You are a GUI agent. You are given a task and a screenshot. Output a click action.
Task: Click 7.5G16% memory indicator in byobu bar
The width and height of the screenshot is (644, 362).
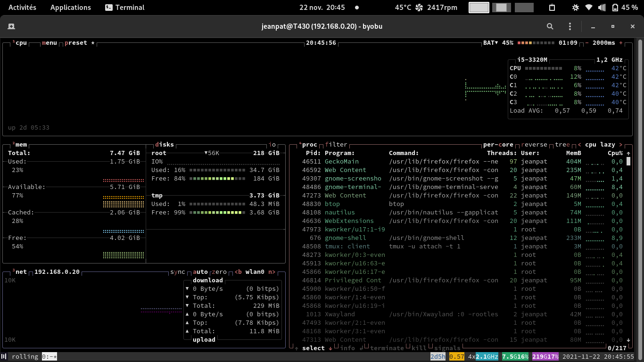click(x=515, y=357)
